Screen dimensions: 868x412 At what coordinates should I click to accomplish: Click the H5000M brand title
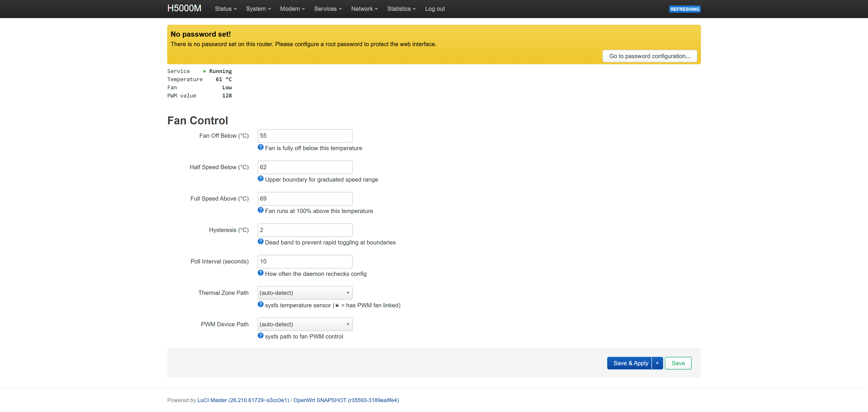pyautogui.click(x=184, y=8)
